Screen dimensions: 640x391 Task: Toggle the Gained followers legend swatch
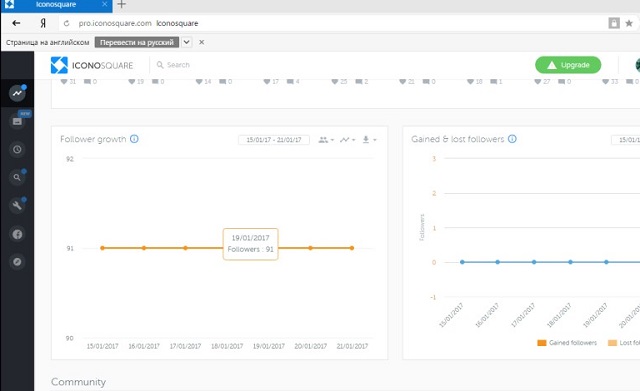pyautogui.click(x=542, y=343)
